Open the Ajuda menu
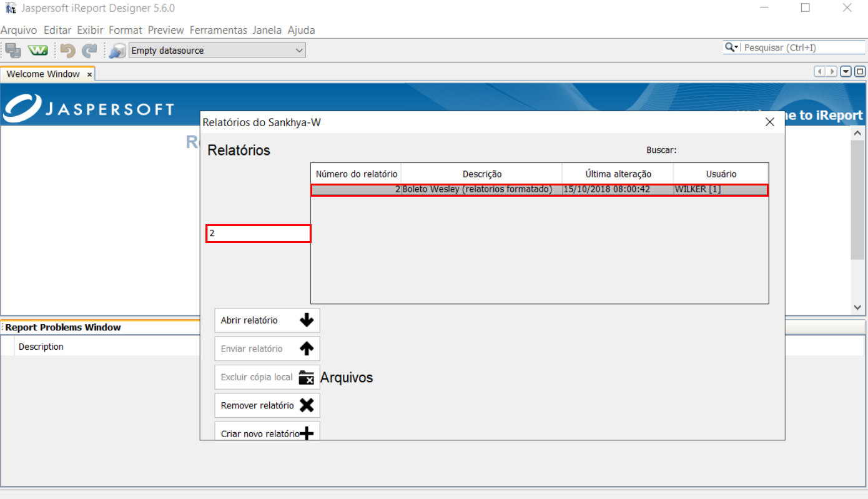Image resolution: width=868 pixels, height=499 pixels. (x=301, y=30)
